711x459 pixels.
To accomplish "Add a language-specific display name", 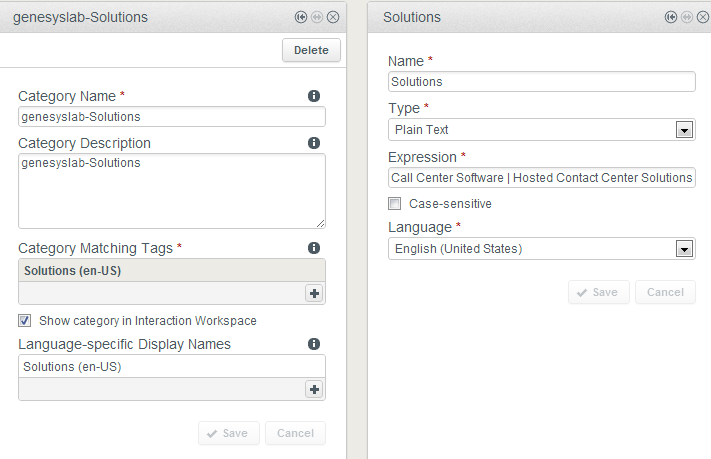I will tap(315, 390).
